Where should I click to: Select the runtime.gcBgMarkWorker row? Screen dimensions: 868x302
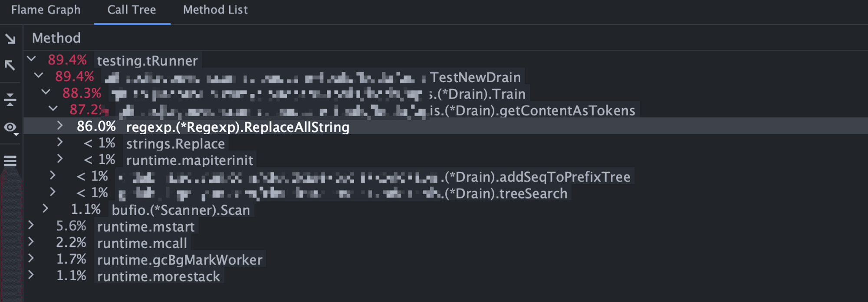pyautogui.click(x=180, y=260)
